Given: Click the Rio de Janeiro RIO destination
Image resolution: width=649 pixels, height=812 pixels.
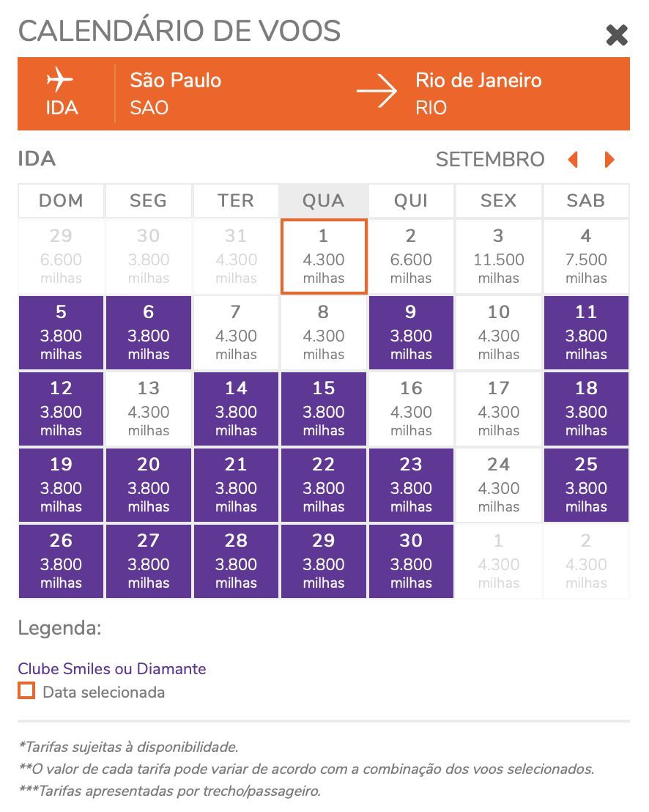Looking at the screenshot, I should [x=478, y=93].
